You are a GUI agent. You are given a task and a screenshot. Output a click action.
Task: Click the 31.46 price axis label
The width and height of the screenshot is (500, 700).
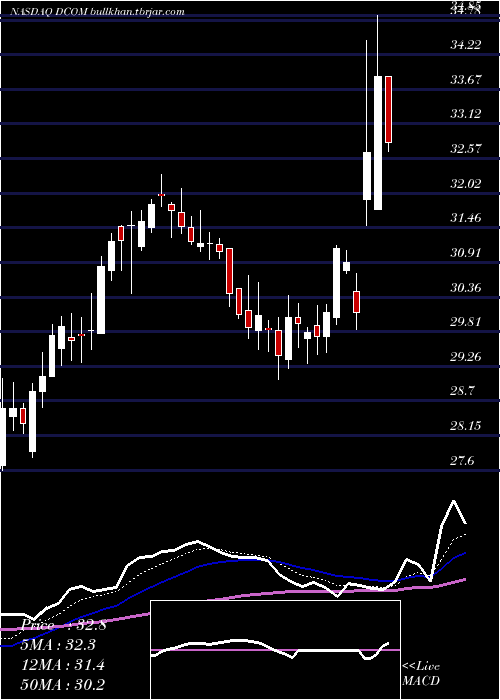pos(466,218)
